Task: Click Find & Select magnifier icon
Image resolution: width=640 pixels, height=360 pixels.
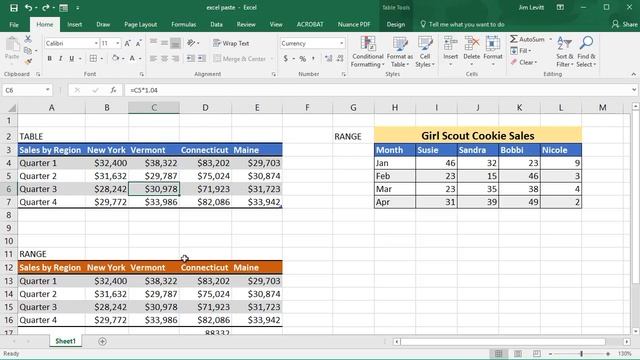Action: [586, 52]
